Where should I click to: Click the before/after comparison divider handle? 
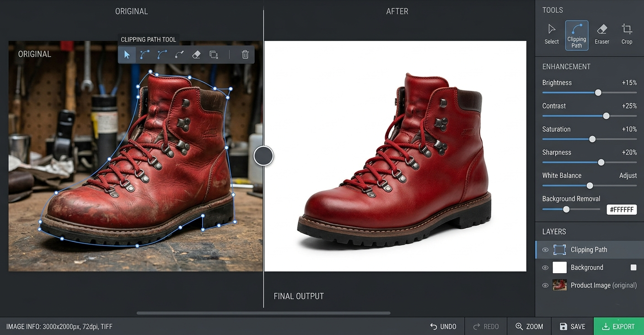click(263, 156)
